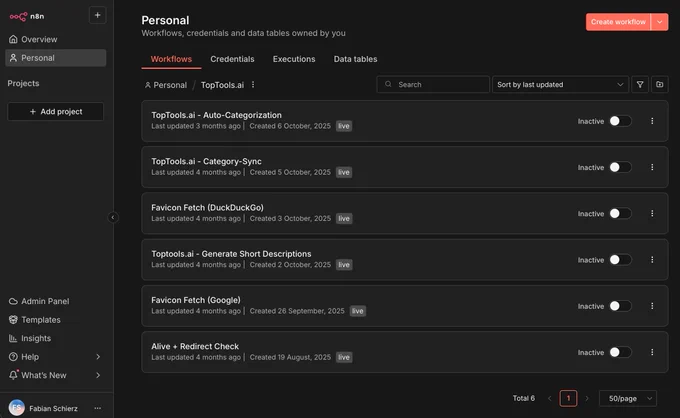This screenshot has height=418, width=680.
Task: Open the filter options icon
Action: (x=640, y=85)
